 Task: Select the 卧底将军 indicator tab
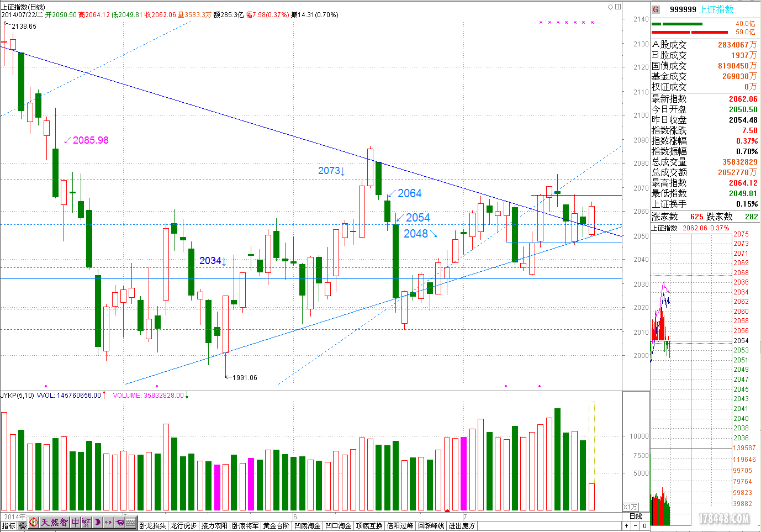tap(246, 526)
